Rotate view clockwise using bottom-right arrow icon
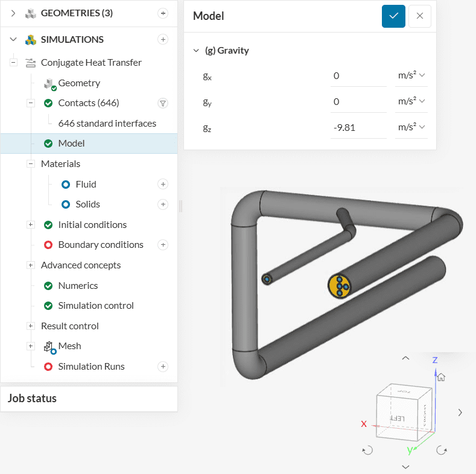The height and width of the screenshot is (474, 476). 442,450
